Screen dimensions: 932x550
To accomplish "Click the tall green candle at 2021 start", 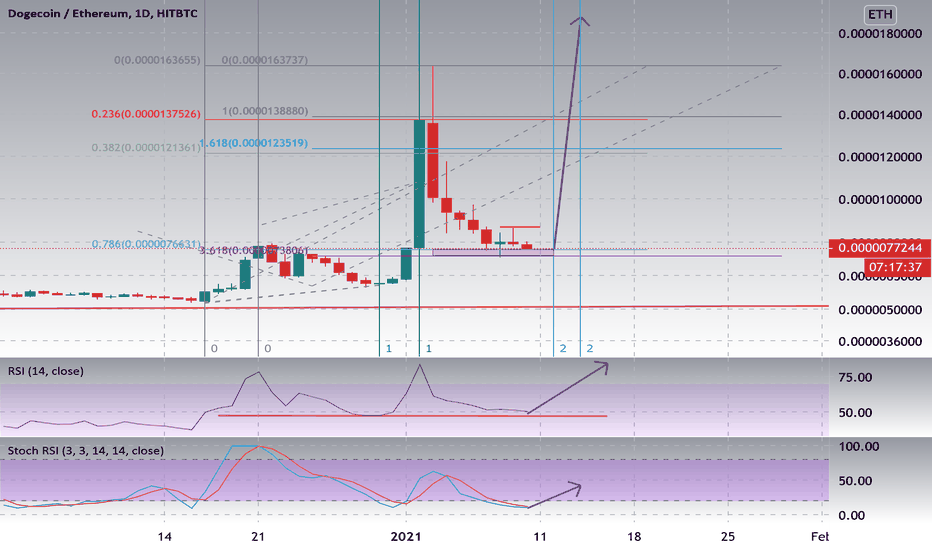I will 419,184.
